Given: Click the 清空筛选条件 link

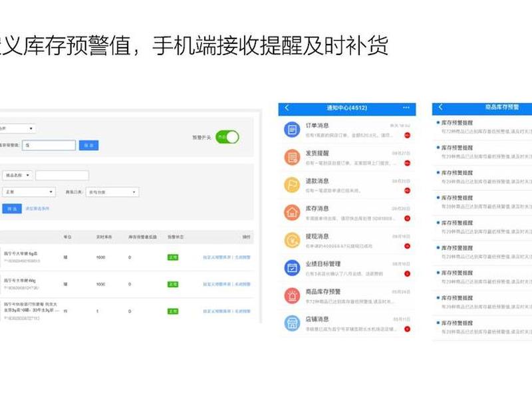Looking at the screenshot, I should pyautogui.click(x=37, y=209).
